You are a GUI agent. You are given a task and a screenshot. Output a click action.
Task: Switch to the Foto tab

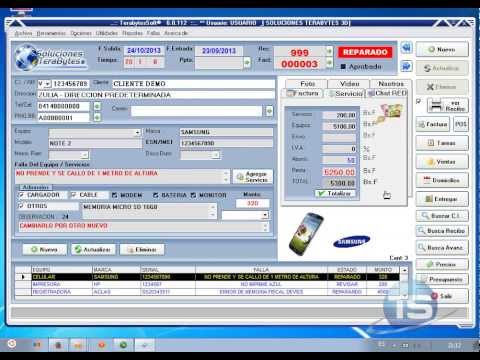coord(307,84)
